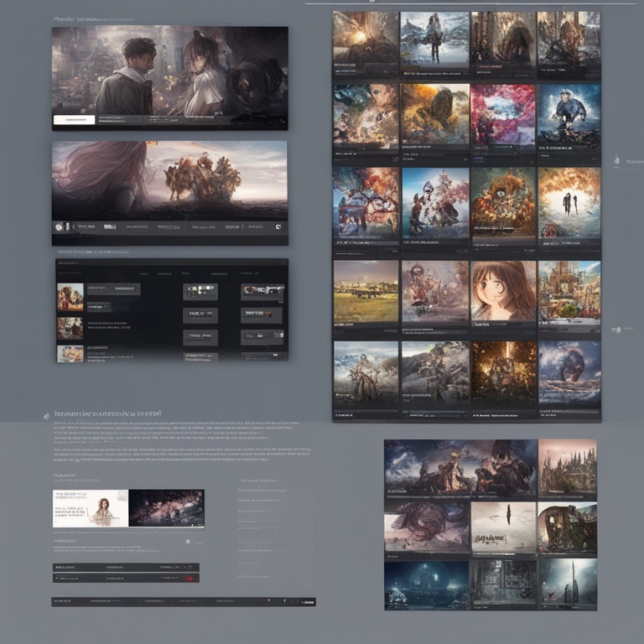Click the gray button beside the red-haired figure thumbnail
Image resolution: width=644 pixels, height=644 pixels.
click(x=113, y=288)
